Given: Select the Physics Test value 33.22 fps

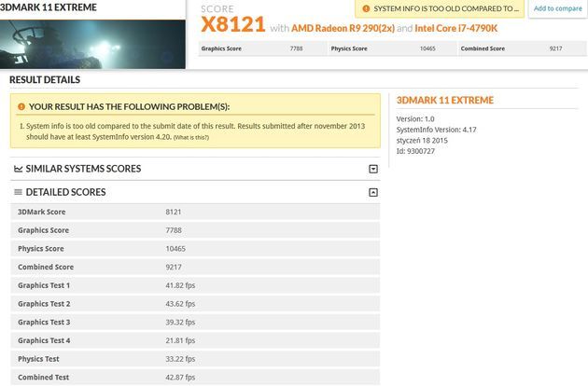Looking at the screenshot, I should point(180,359).
